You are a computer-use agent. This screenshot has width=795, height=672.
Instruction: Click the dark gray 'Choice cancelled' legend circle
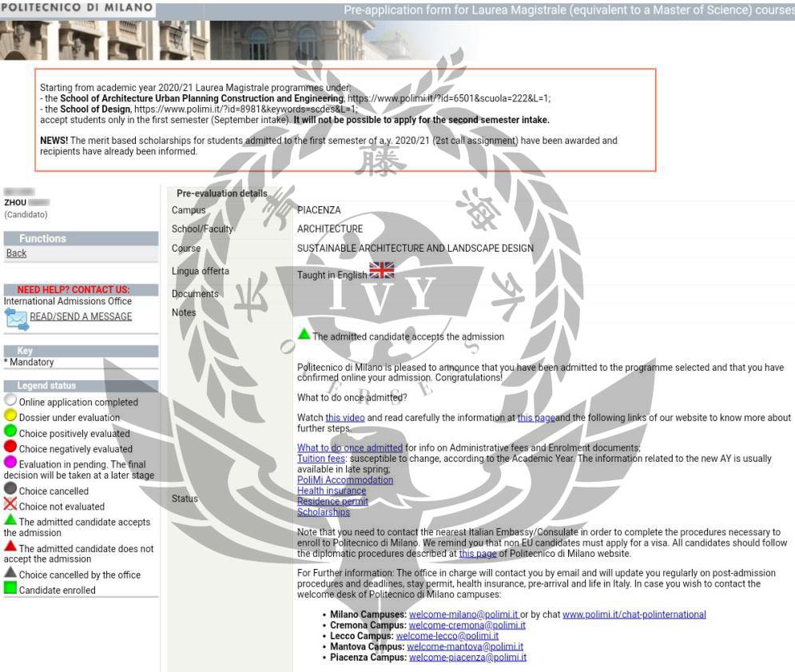(10, 488)
